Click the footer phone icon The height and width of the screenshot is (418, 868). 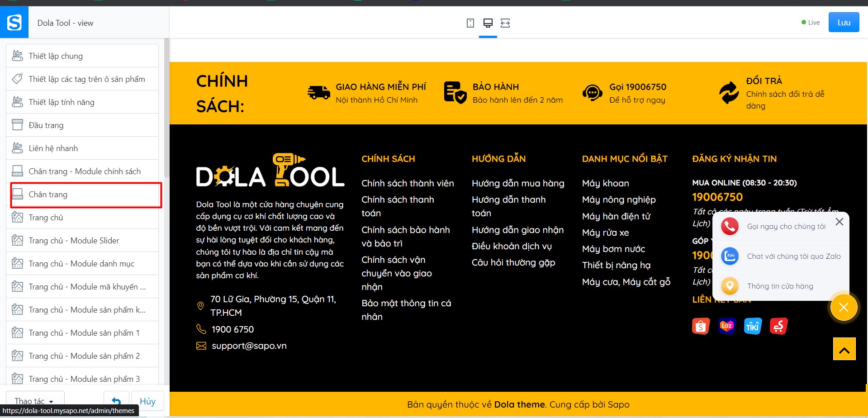tap(201, 329)
